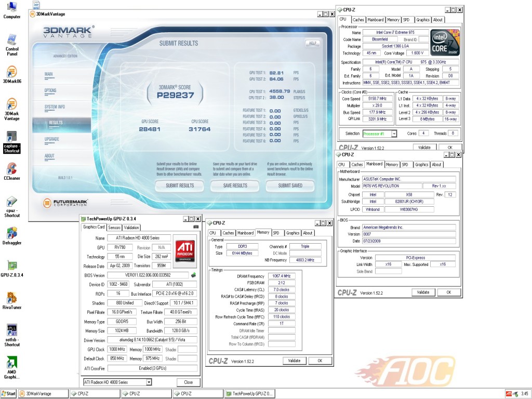Open the Validation tab in GPU-Z
Screen dimensions: 532x399
(x=131, y=228)
